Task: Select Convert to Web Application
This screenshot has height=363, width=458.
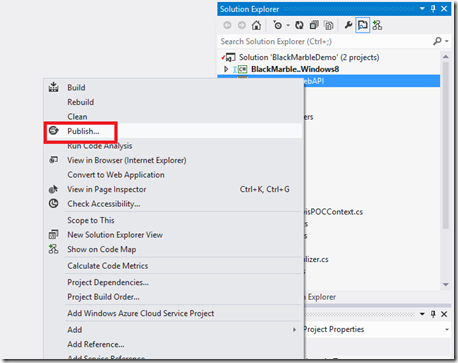Action: 116,175
